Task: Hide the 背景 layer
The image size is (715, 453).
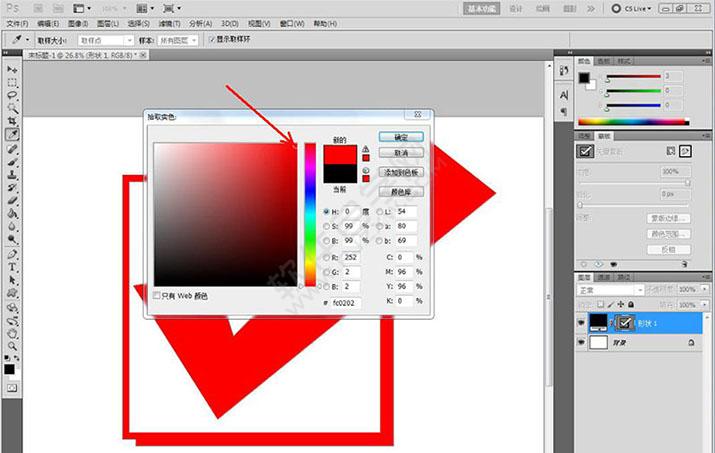Action: coord(581,342)
